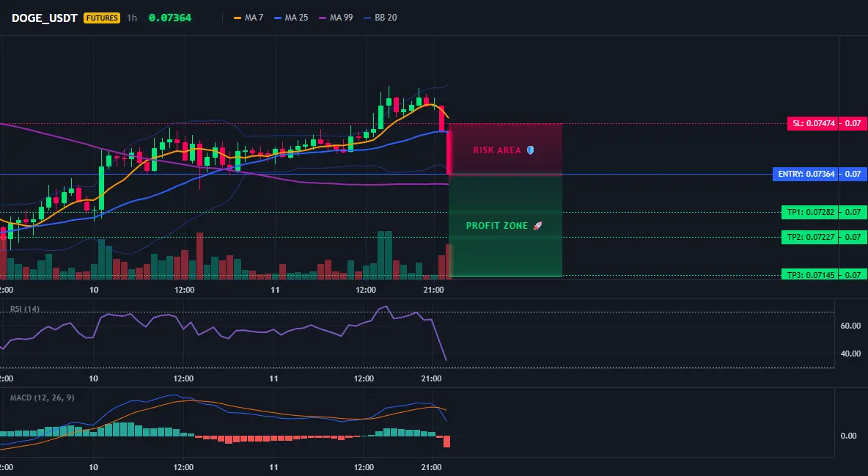This screenshot has width=868, height=476.
Task: Click the RISK AREA text
Action: (497, 150)
